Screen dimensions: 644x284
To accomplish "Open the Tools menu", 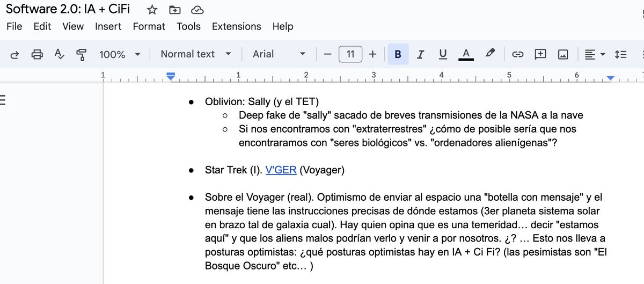I will [189, 26].
